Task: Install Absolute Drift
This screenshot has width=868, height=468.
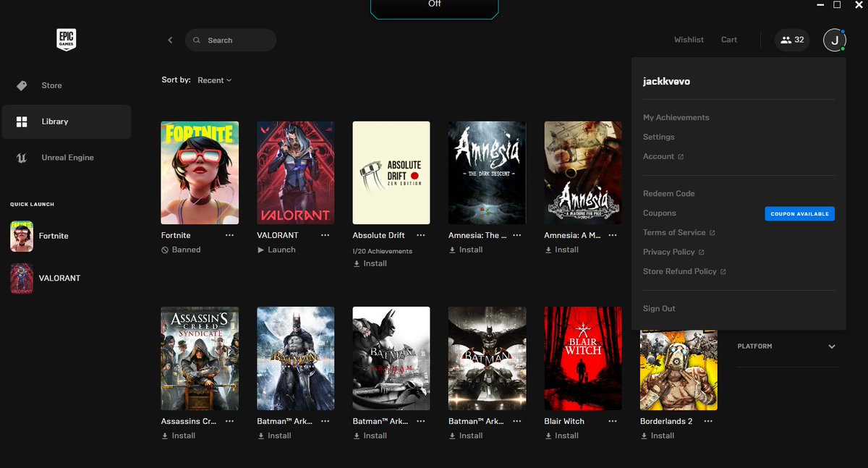Action: point(370,263)
